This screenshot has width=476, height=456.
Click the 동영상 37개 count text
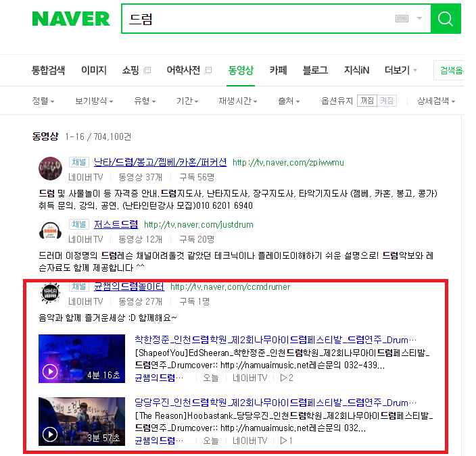[x=140, y=177]
